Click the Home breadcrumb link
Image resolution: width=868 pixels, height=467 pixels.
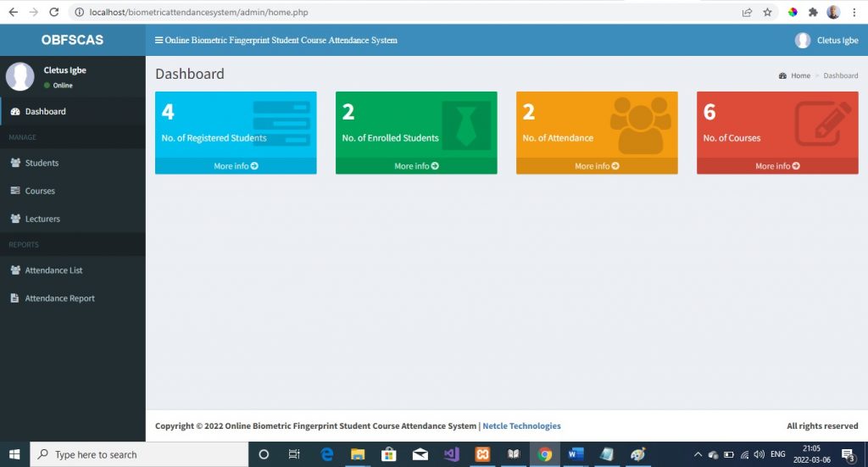point(800,75)
